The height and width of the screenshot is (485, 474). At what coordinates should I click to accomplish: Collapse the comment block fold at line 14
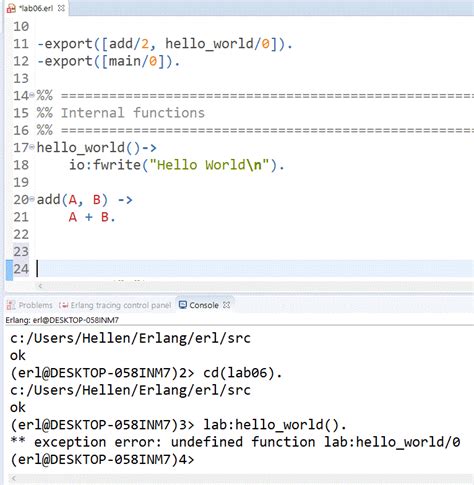(32, 95)
